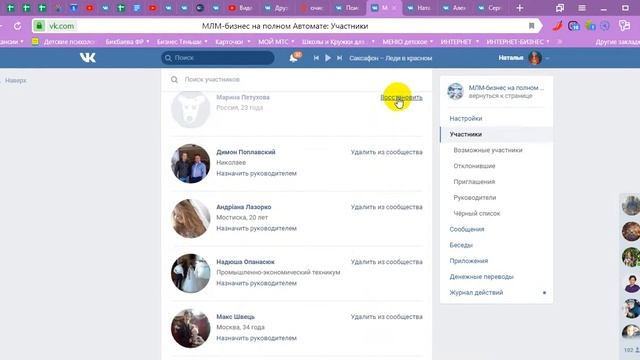Viewport: 640px width, 360px height.
Task: Click the VK logo in the header
Action: pyautogui.click(x=88, y=58)
